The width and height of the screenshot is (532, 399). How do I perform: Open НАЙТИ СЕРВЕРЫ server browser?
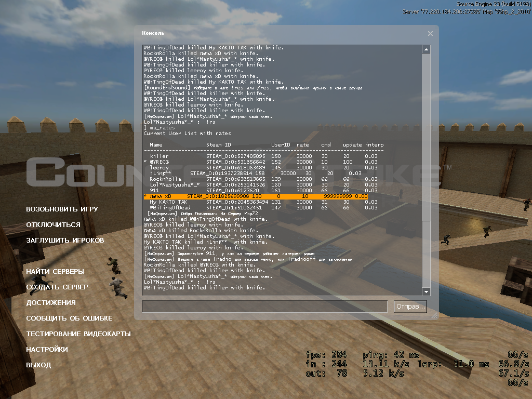click(55, 271)
